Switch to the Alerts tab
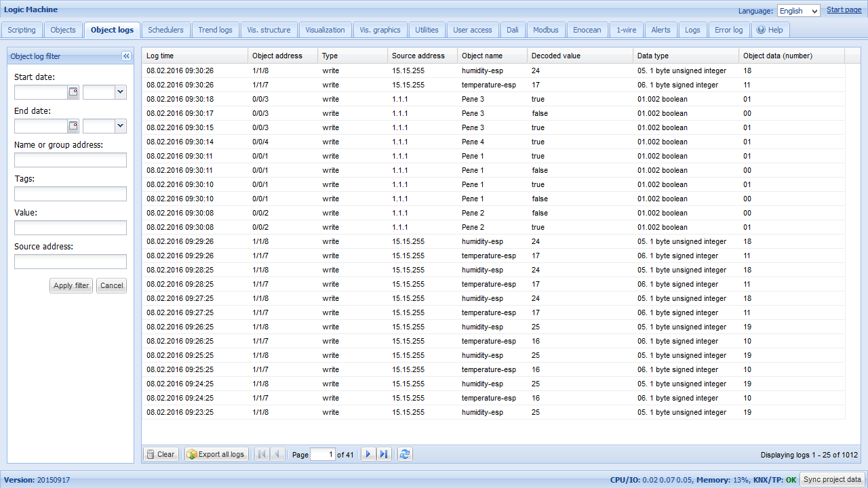This screenshot has height=488, width=868. (x=660, y=30)
